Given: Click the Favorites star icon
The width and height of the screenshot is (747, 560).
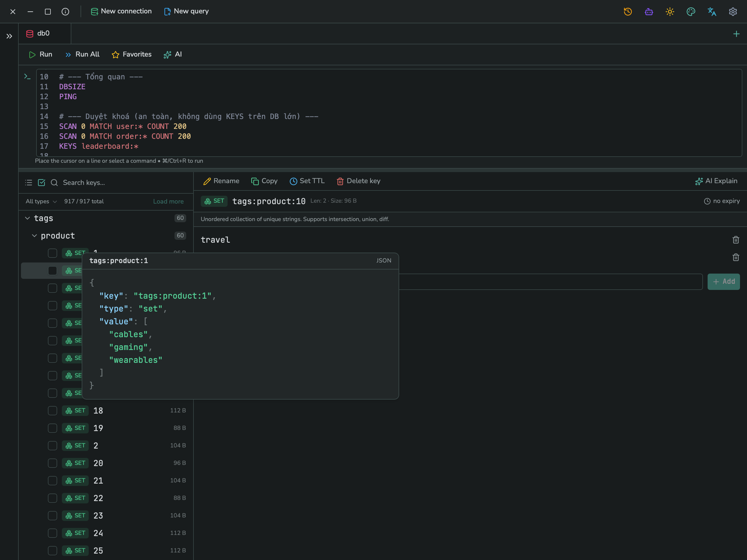Looking at the screenshot, I should (116, 55).
